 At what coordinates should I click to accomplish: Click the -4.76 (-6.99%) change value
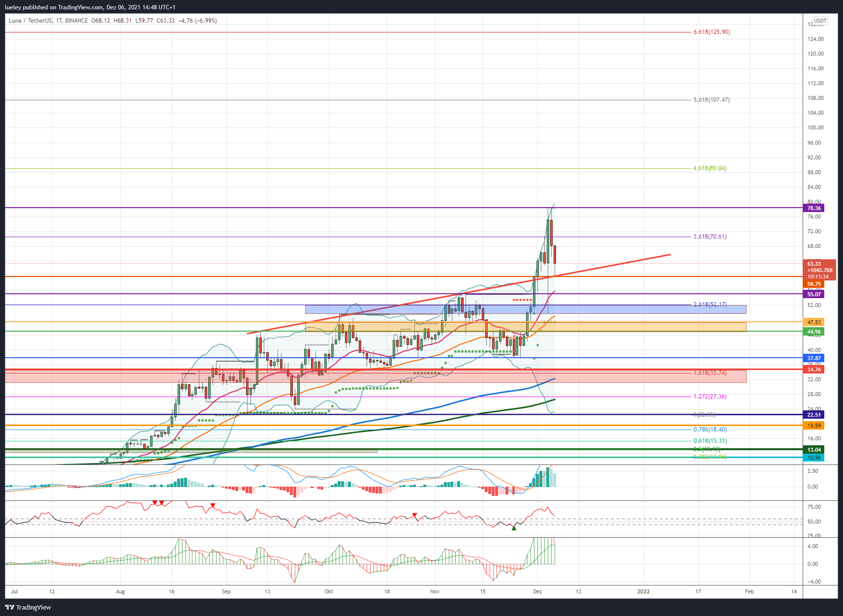coord(197,21)
